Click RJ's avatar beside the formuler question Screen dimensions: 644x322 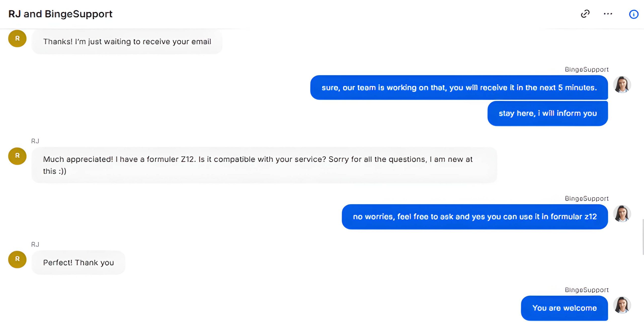tap(17, 156)
